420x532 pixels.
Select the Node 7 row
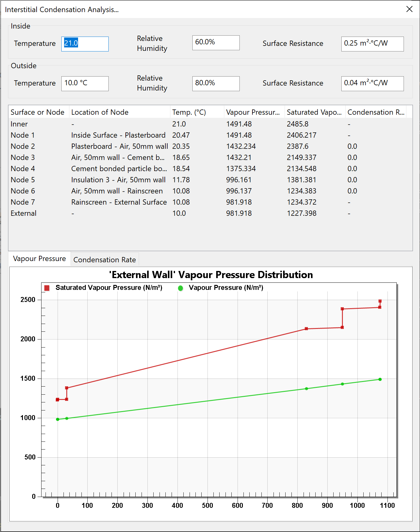210,202
